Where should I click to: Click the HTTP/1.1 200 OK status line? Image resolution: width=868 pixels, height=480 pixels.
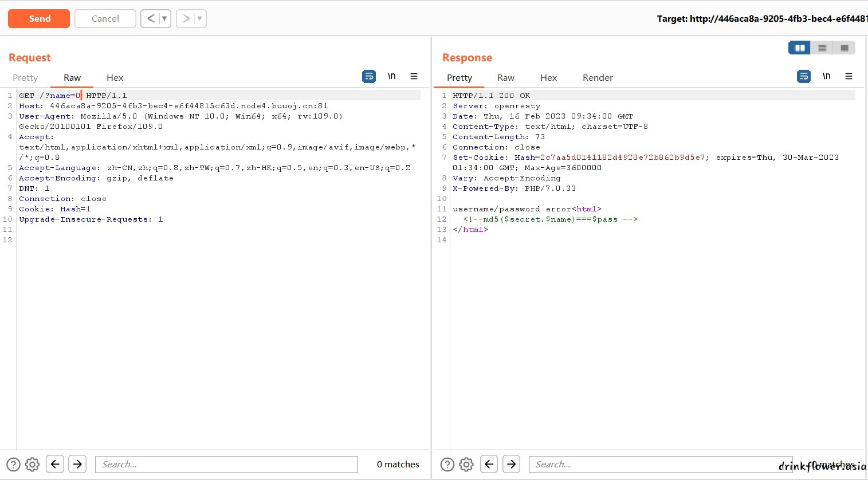(492, 96)
